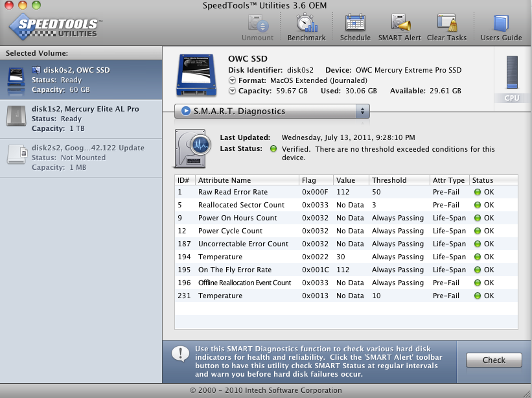Screen dimensions: 532x398
Task: Select Offline Reallocation Event Count row
Action: coord(346,283)
